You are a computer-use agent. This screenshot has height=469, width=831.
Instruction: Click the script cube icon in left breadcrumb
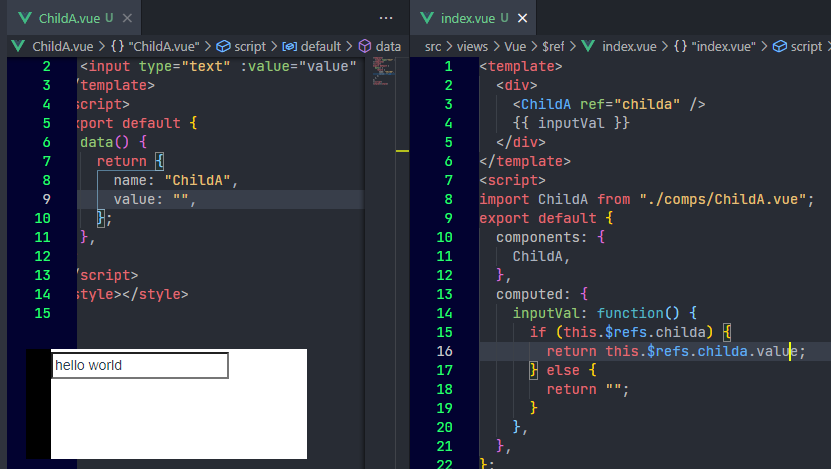pyautogui.click(x=224, y=47)
